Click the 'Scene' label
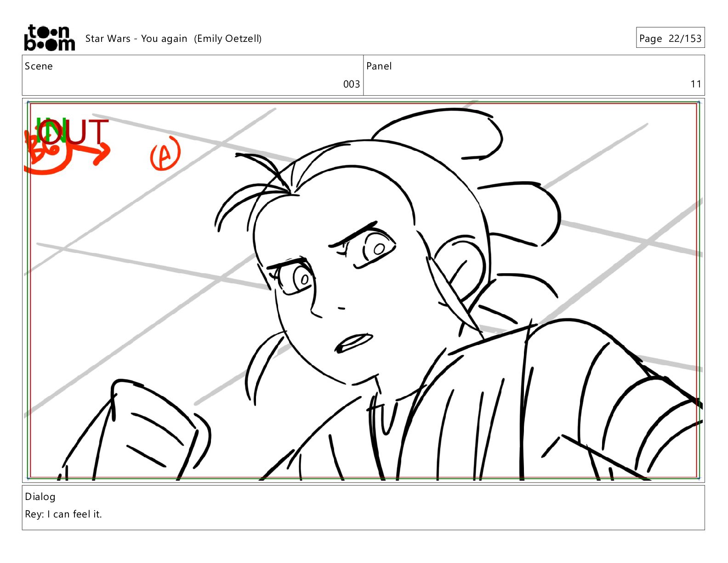Viewport: 728px width, 563px height. tap(39, 66)
